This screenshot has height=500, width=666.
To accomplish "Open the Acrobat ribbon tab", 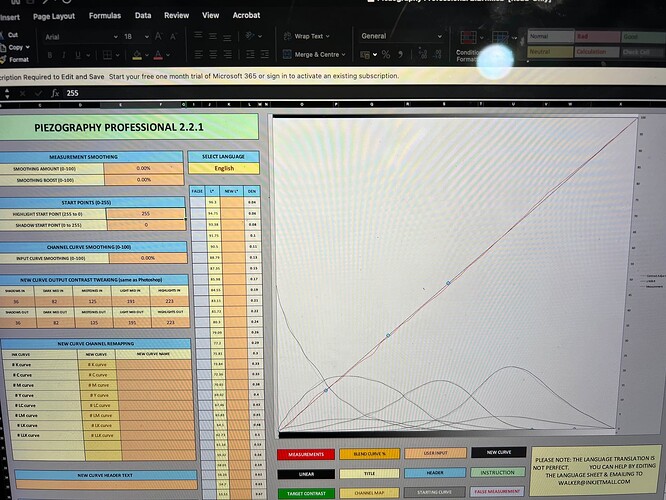I will coord(246,15).
